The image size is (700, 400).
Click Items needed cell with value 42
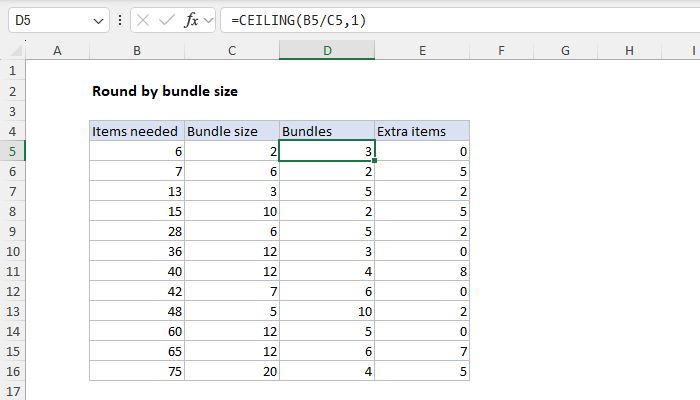(x=137, y=291)
